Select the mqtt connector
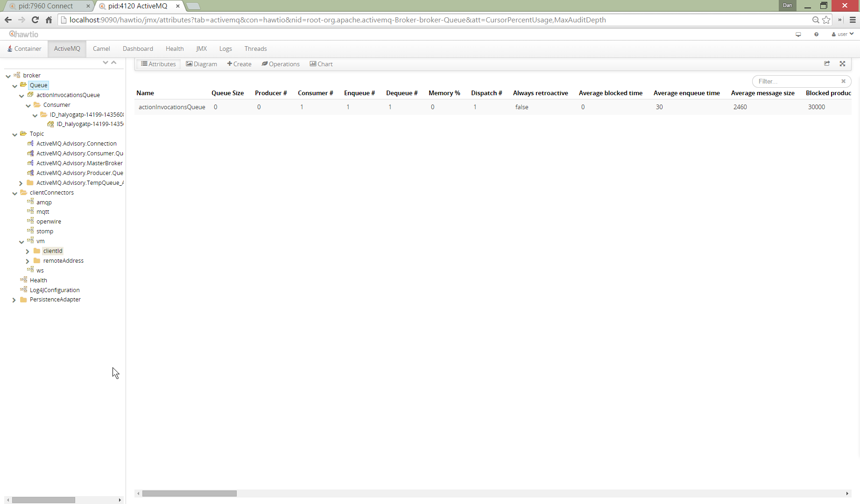The image size is (860, 504). (x=43, y=211)
